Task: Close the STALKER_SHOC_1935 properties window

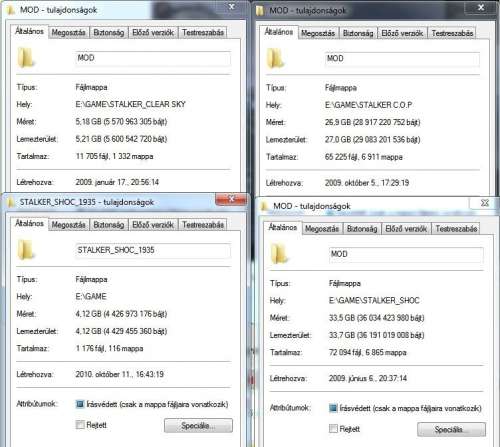Action: pos(231,199)
